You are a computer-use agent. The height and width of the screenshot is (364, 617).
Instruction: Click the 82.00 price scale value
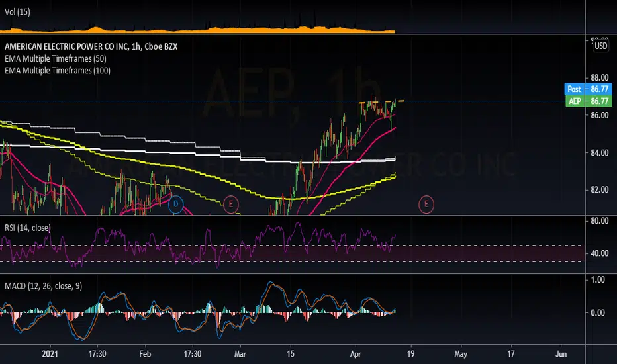pos(599,190)
